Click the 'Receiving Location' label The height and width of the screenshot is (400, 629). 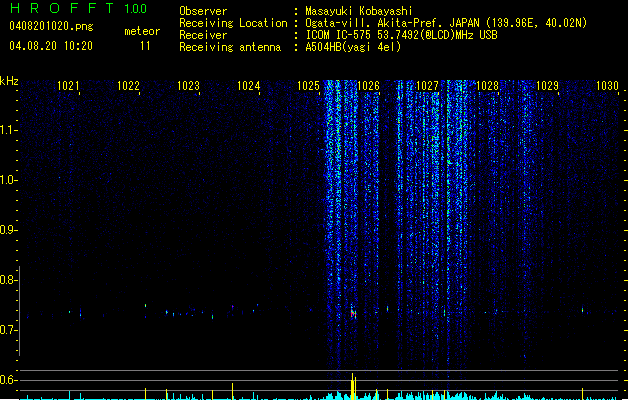coord(233,23)
